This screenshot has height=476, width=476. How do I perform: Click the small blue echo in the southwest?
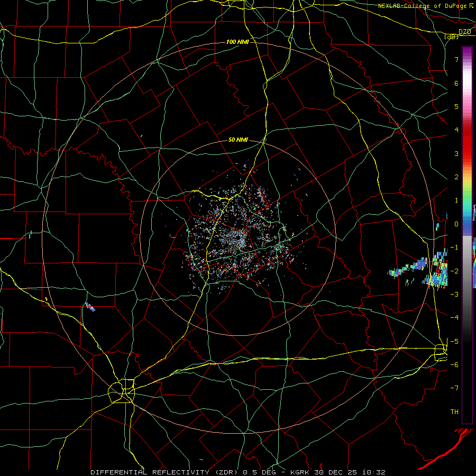[x=91, y=307]
